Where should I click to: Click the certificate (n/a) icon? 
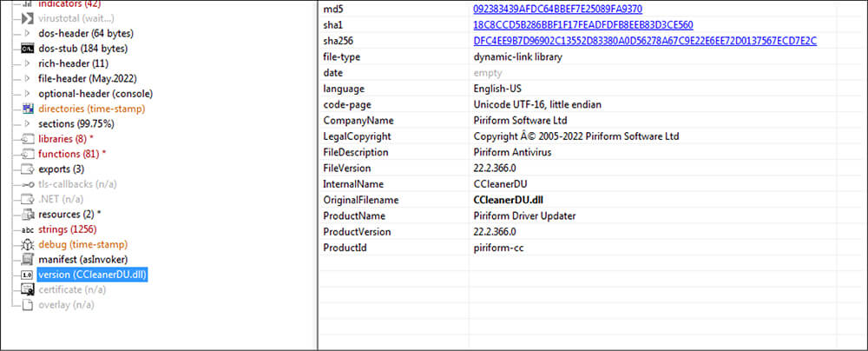pos(27,289)
